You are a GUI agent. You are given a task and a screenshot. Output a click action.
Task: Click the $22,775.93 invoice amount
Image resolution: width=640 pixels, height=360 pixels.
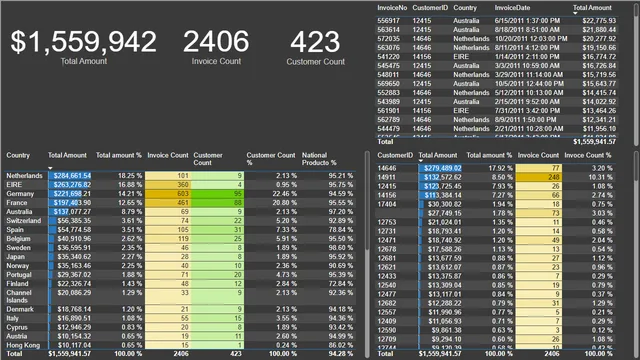tap(599, 20)
